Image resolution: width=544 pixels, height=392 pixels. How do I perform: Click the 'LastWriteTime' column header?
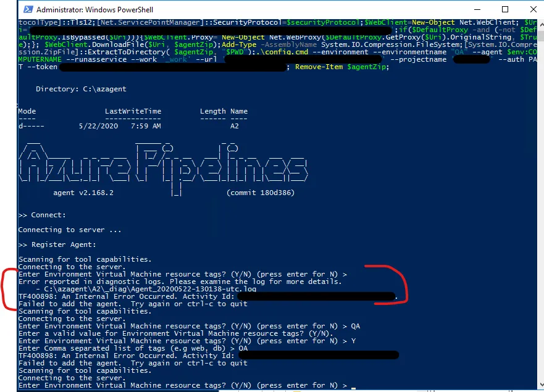133,111
